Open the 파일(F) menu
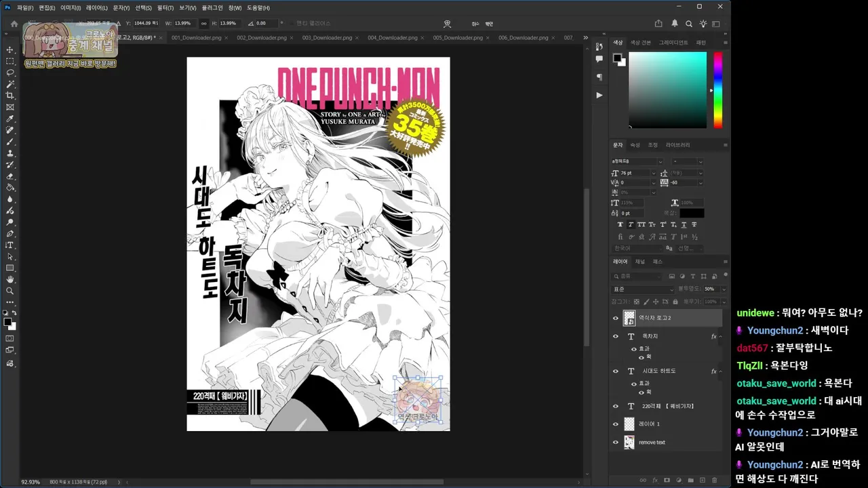The height and width of the screenshot is (488, 868). pos(25,7)
